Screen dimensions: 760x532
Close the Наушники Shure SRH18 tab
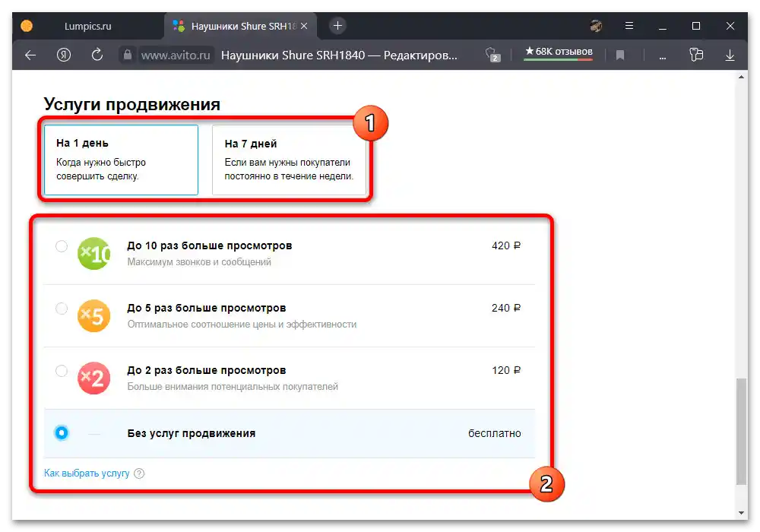pos(304,26)
